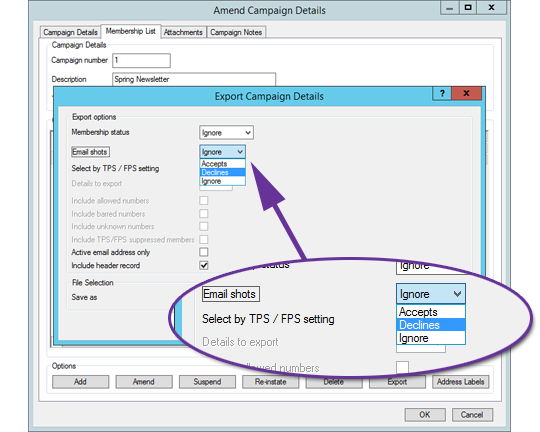The height and width of the screenshot is (432, 540).
Task: Click the Add button in Options
Action: click(80, 382)
